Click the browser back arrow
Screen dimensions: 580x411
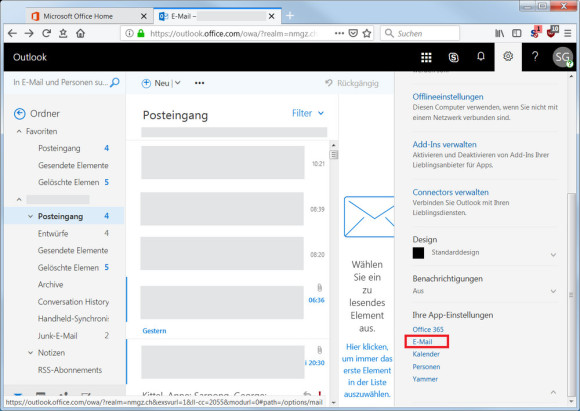point(12,34)
